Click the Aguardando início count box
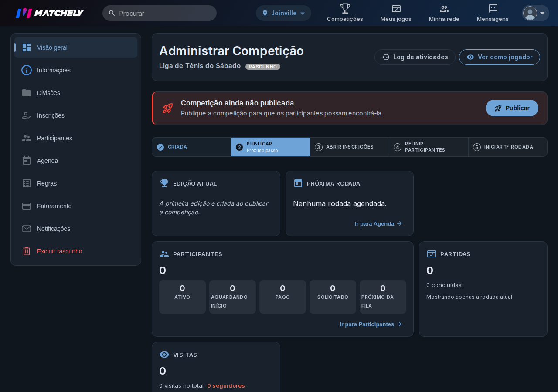Viewport: 558px width, 392px height. (x=232, y=297)
